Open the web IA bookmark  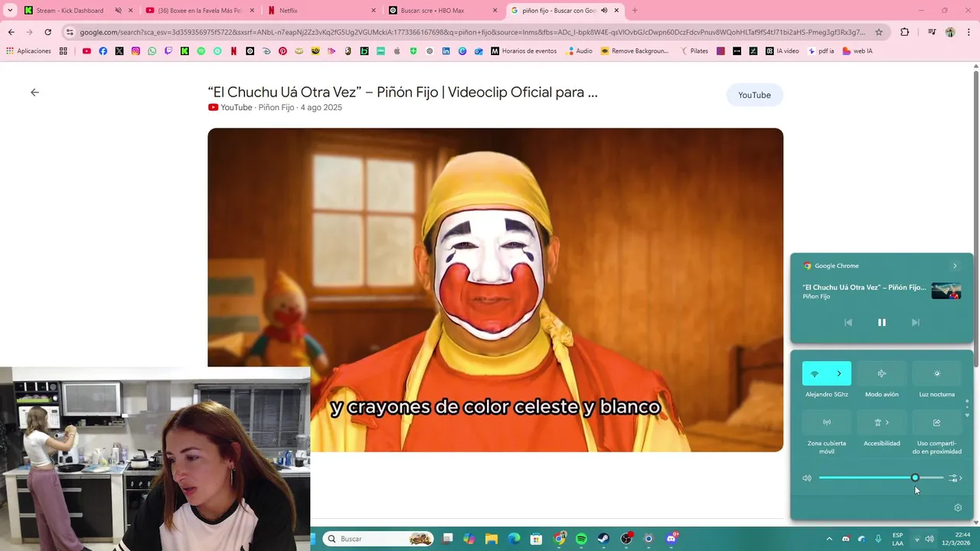pos(857,51)
